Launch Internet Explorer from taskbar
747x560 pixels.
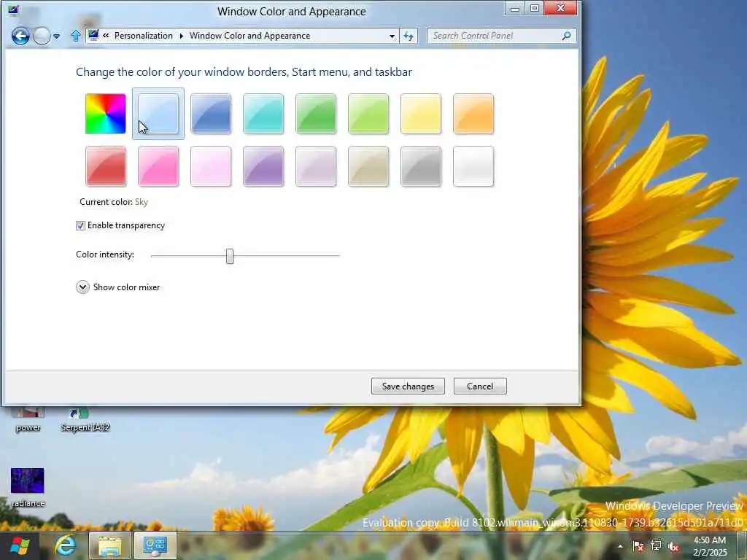(x=65, y=545)
